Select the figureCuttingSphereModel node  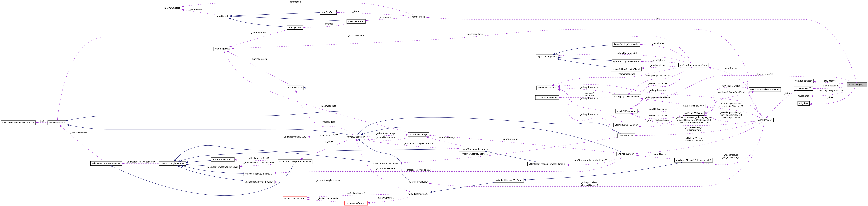click(x=626, y=61)
